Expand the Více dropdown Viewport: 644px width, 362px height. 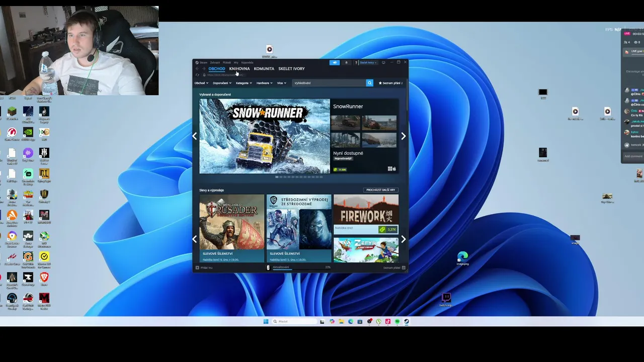[x=282, y=83]
